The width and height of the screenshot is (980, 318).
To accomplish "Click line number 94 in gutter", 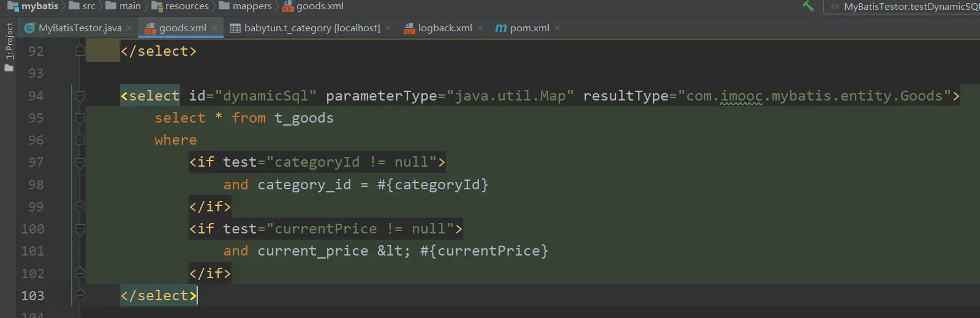I will pos(36,96).
